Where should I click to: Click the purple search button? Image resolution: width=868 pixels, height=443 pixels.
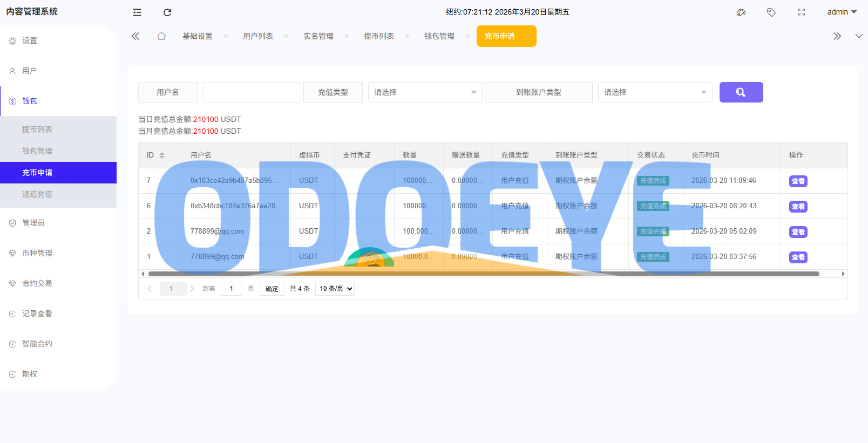tap(741, 92)
